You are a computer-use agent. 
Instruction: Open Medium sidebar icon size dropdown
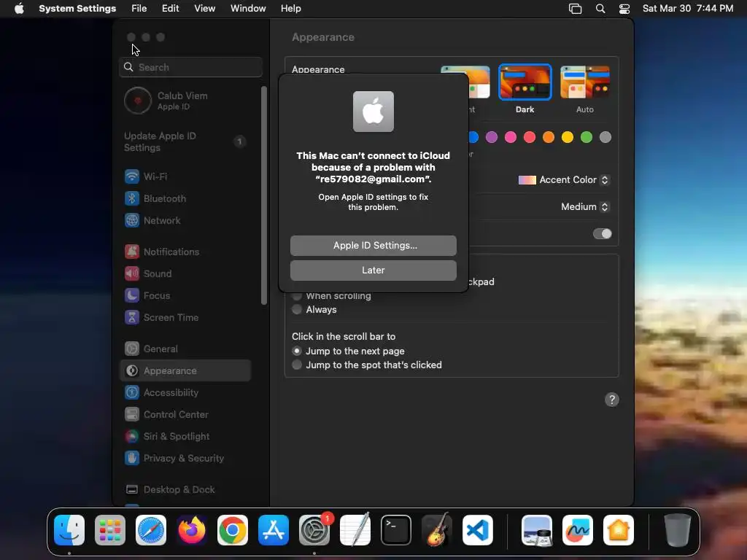tap(585, 206)
